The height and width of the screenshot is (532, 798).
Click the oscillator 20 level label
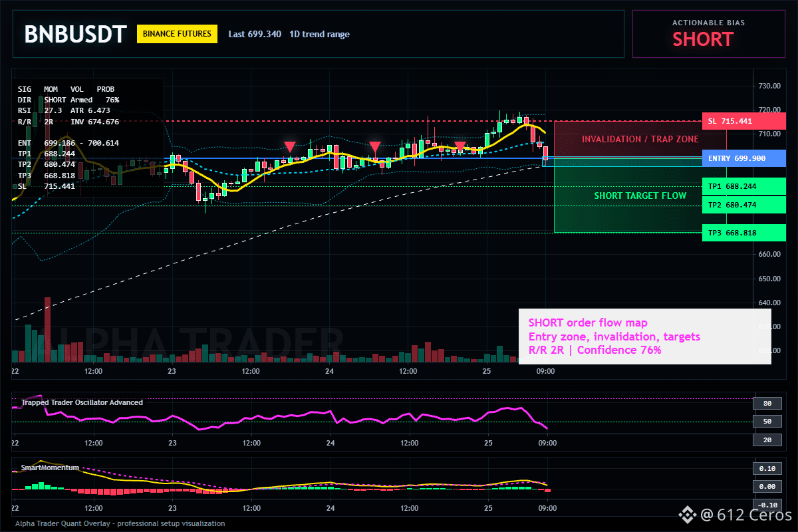coord(767,440)
